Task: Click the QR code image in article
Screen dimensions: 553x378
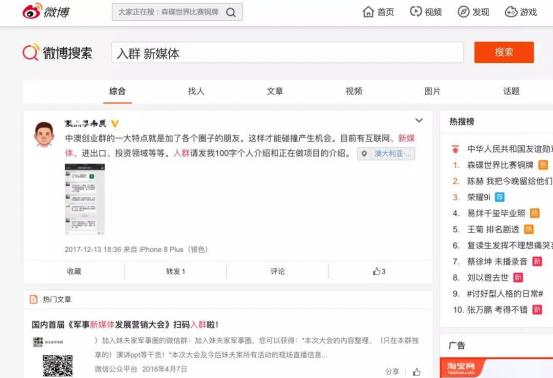Action: click(x=57, y=365)
